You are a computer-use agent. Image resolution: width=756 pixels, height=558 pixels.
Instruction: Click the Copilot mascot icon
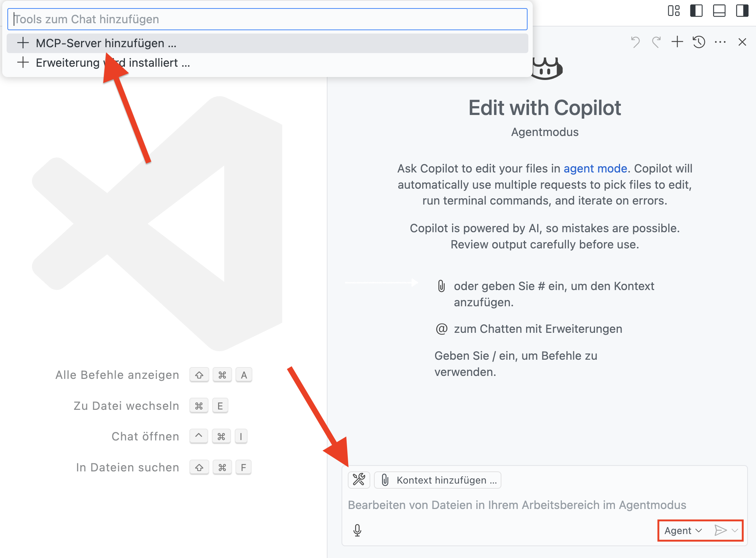[x=547, y=68]
